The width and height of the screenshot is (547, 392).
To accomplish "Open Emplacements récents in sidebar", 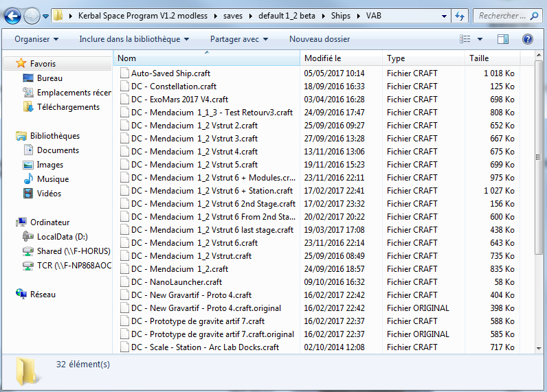I will (74, 93).
